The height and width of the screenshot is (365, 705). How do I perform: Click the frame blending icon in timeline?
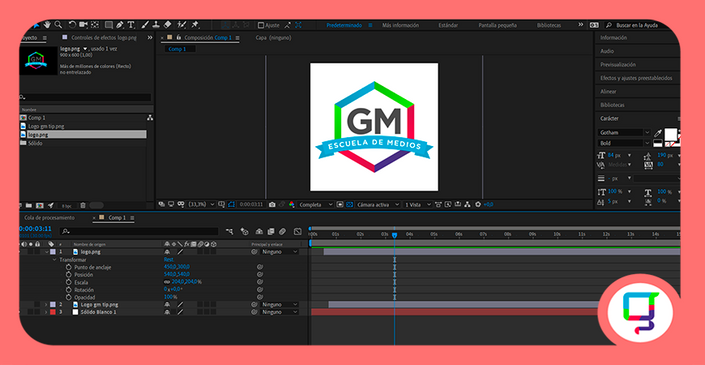point(270,231)
